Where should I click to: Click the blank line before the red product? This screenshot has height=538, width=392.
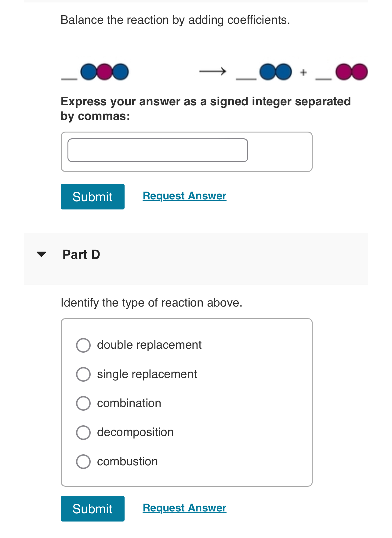(323, 79)
